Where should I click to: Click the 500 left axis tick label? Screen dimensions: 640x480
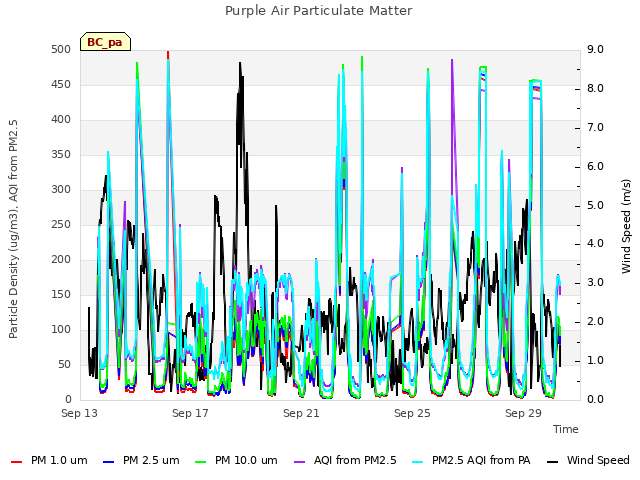61,49
